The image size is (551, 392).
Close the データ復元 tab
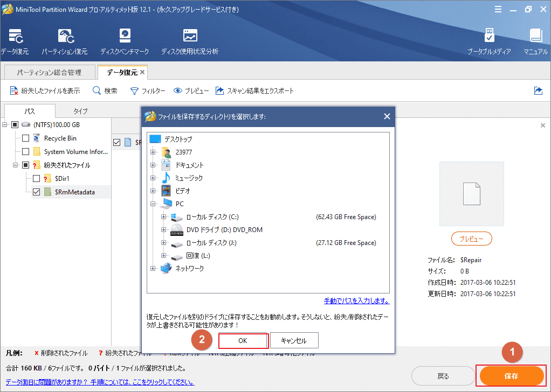[x=142, y=72]
